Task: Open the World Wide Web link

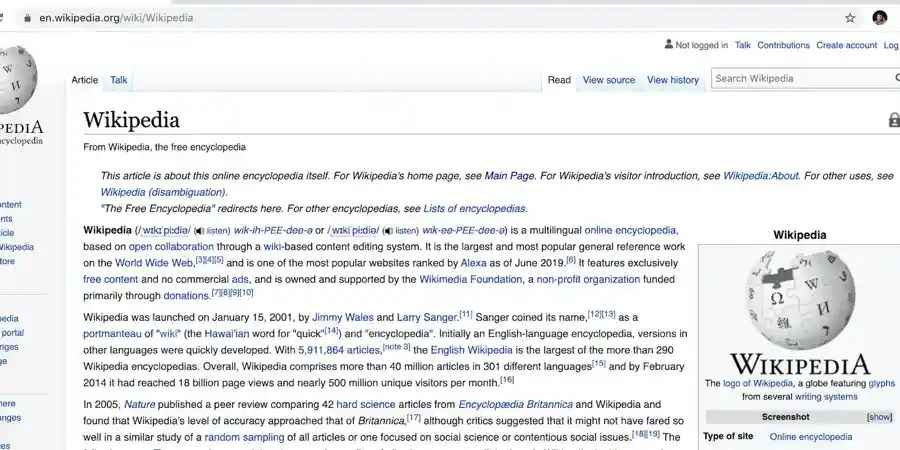Action: coord(154,263)
